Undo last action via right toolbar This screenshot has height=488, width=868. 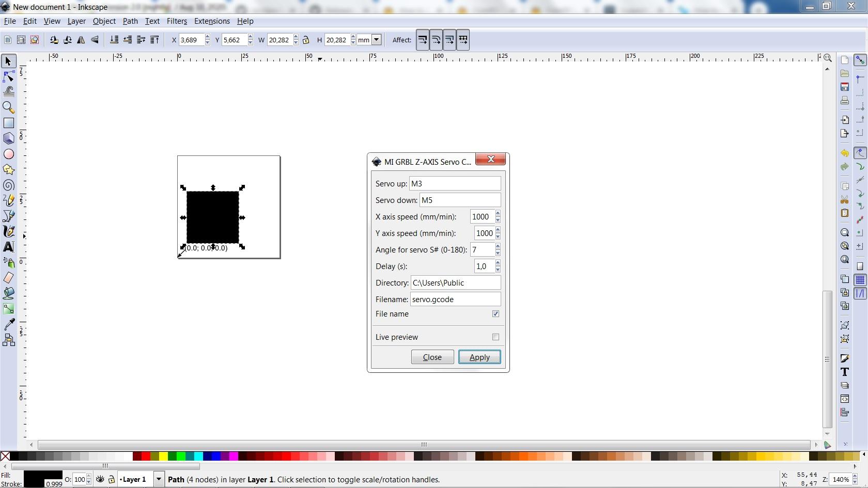pos(845,153)
